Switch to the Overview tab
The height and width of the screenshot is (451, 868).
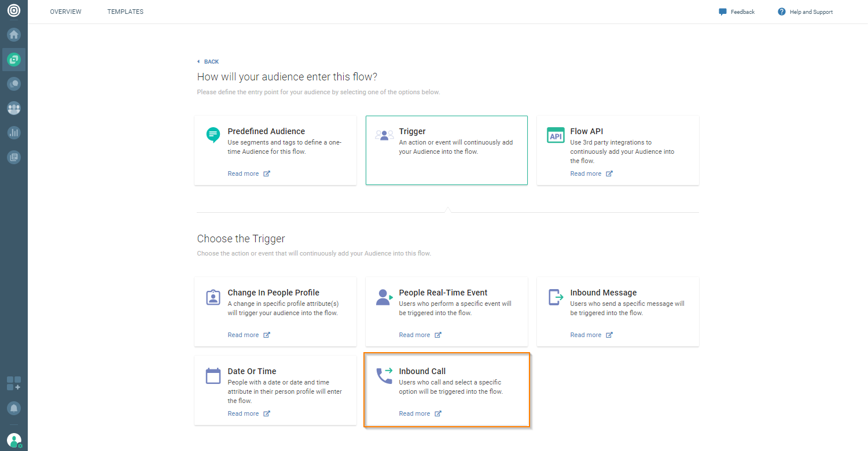65,12
